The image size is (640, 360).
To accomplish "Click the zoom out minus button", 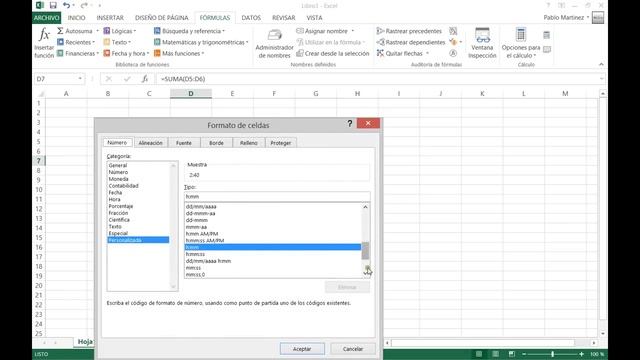I will pyautogui.click(x=524, y=354).
